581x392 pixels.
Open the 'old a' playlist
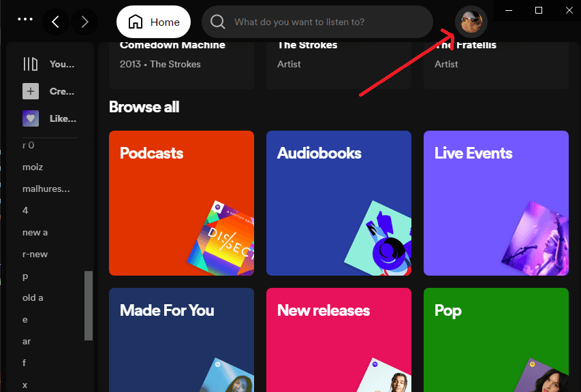[33, 297]
